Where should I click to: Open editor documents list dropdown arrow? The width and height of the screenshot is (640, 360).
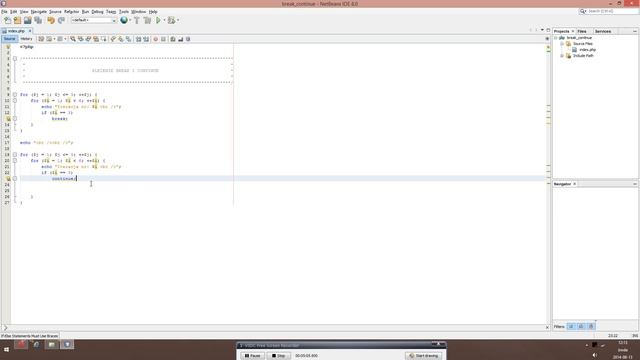(542, 30)
